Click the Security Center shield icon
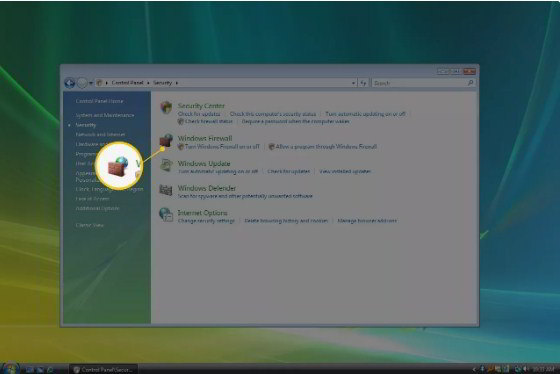This screenshot has height=374, width=560. click(166, 107)
